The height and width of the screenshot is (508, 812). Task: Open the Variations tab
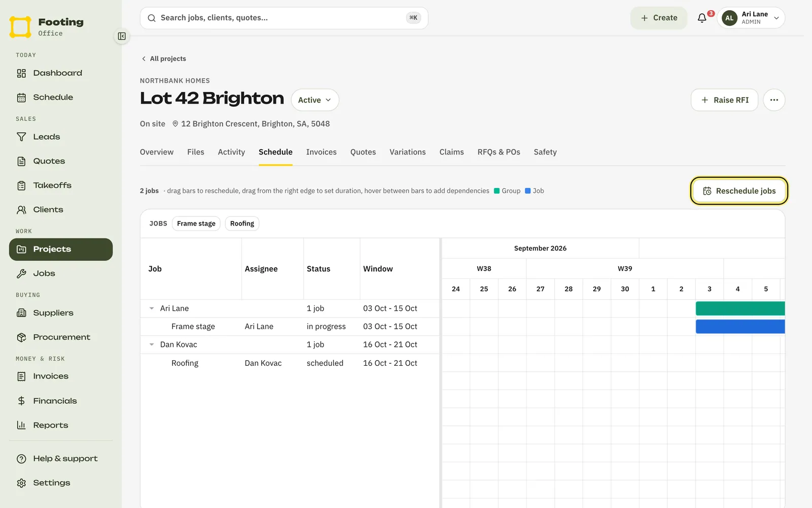coord(408,152)
